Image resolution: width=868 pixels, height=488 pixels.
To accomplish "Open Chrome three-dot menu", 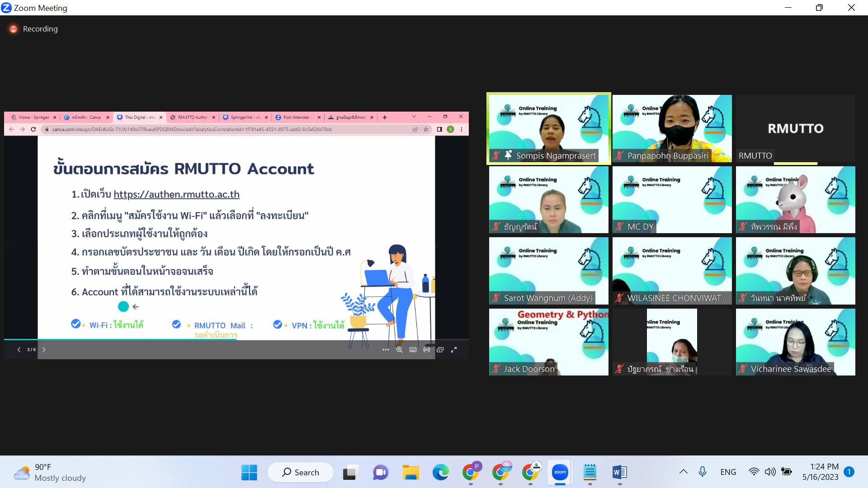I will [x=461, y=129].
